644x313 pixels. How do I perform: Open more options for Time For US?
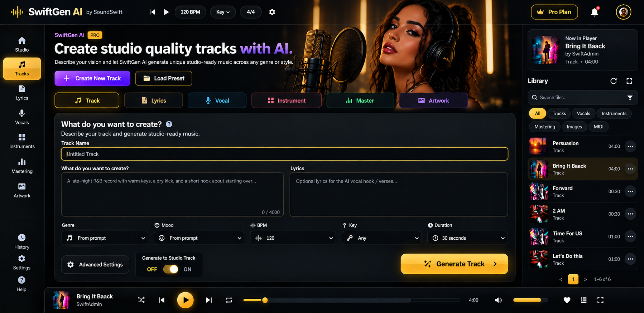630,236
